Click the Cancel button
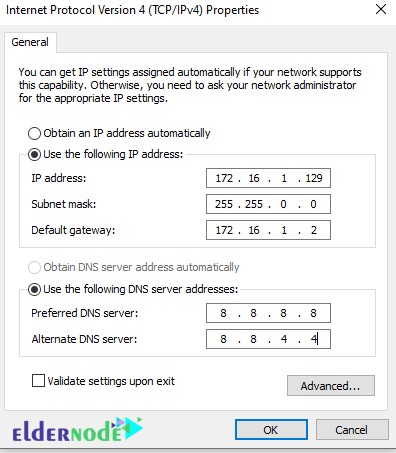Image resolution: width=396 pixels, height=453 pixels. point(352,430)
